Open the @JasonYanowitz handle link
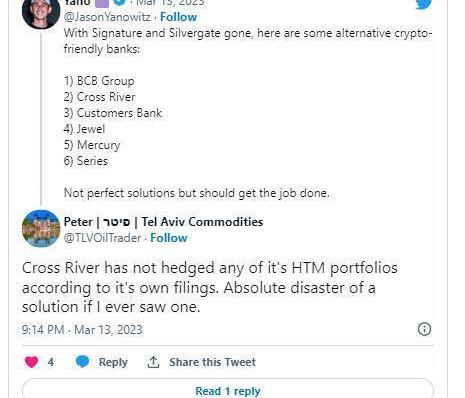The height and width of the screenshot is (398, 465). (x=107, y=17)
